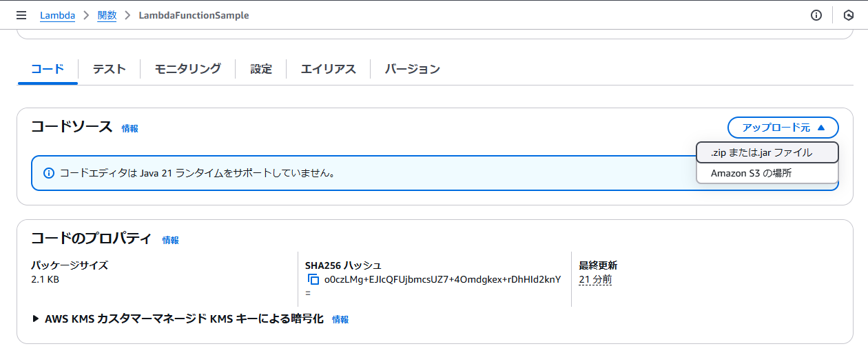Go to 関数 breadcrumb link
The image size is (868, 353).
pyautogui.click(x=107, y=15)
